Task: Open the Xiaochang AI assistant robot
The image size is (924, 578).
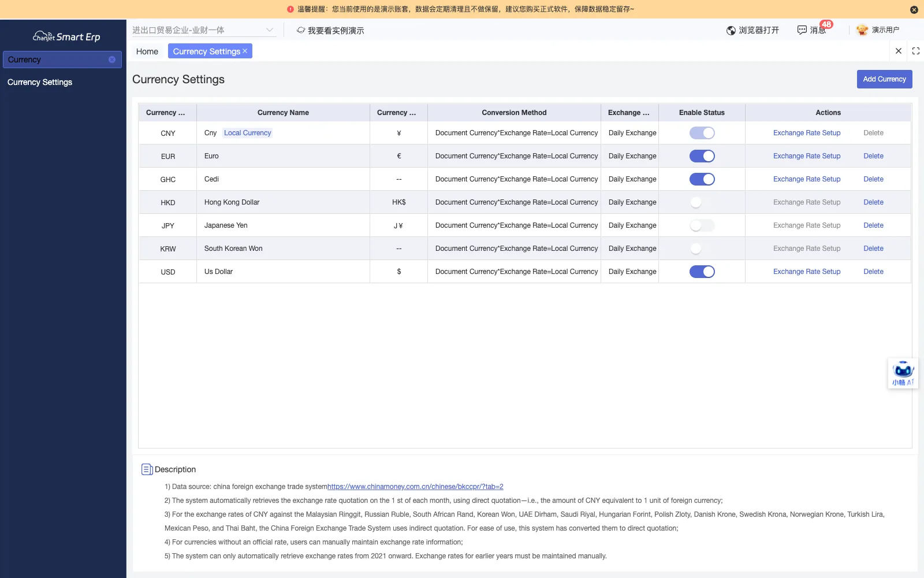Action: pos(903,373)
